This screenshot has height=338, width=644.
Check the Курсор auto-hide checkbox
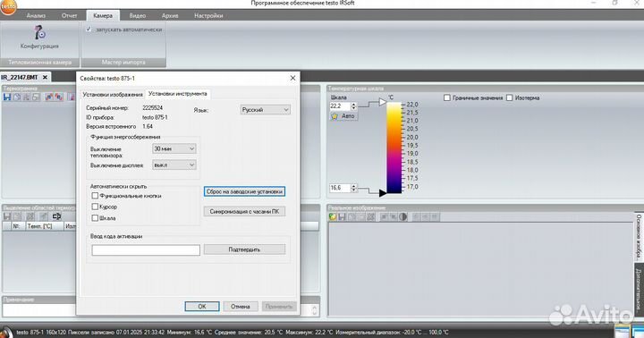point(95,207)
